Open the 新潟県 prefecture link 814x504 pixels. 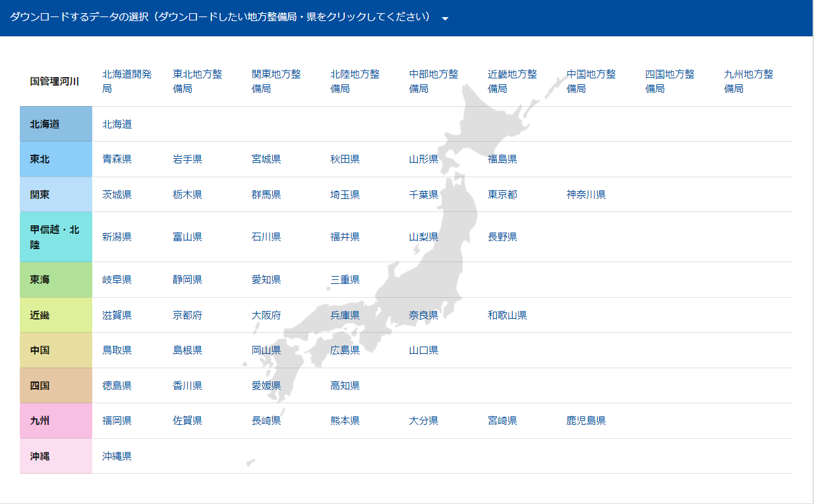pos(117,237)
